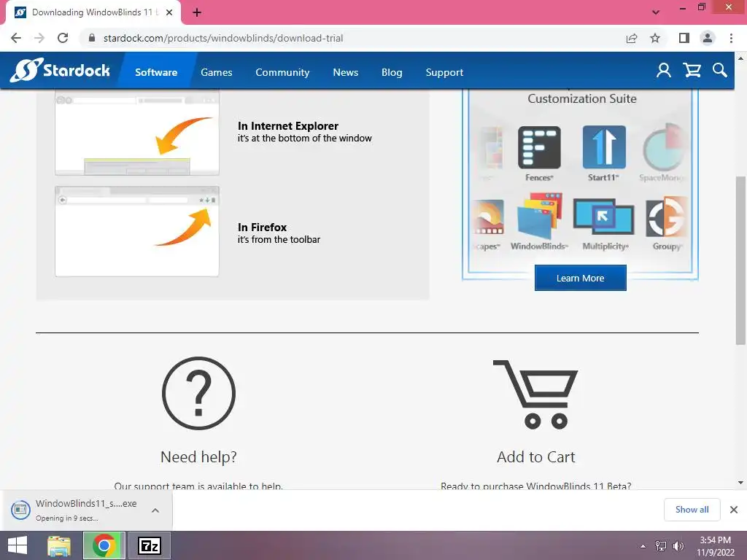Open the Support menu item
The image size is (747, 560).
pos(444,72)
